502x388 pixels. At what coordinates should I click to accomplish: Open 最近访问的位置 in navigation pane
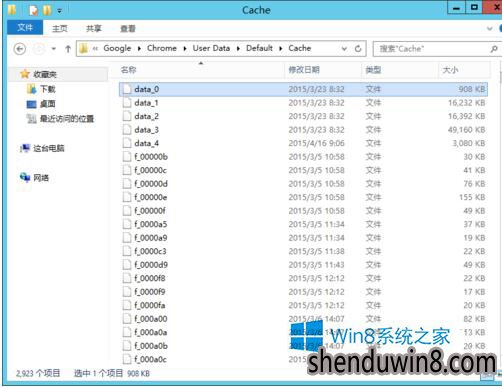67,118
